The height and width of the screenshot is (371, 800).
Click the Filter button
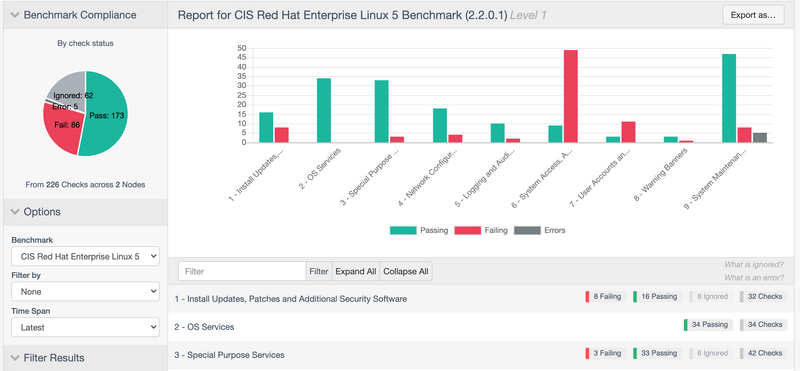319,271
